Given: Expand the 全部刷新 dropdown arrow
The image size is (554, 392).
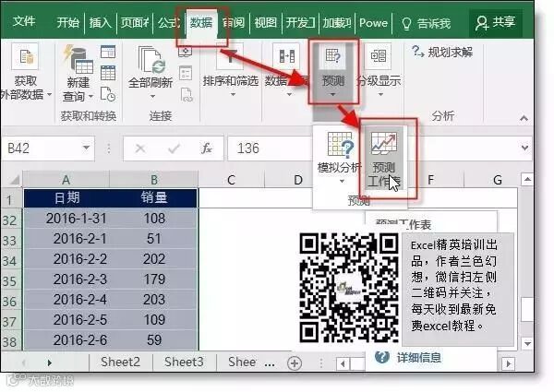Looking at the screenshot, I should (152, 96).
